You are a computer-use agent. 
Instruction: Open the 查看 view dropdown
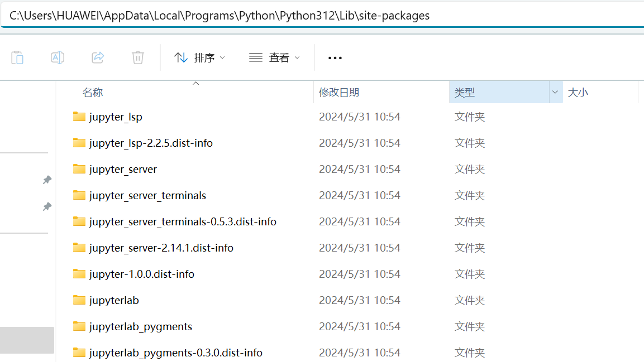pos(274,58)
